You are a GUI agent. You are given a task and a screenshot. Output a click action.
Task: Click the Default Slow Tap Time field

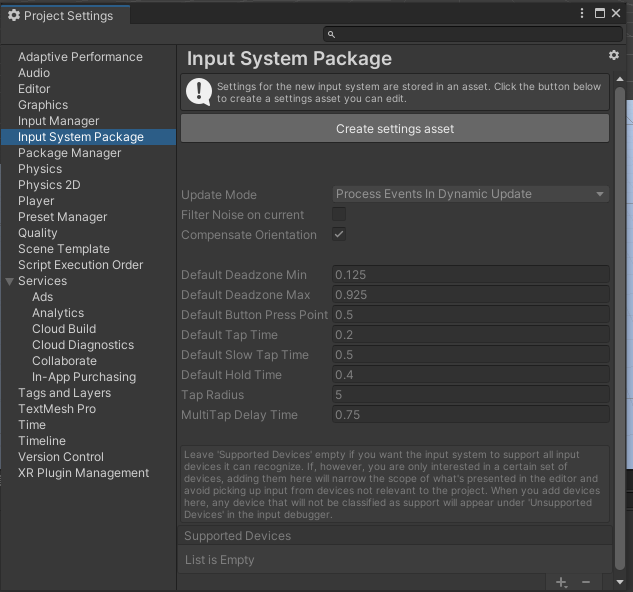pos(471,355)
